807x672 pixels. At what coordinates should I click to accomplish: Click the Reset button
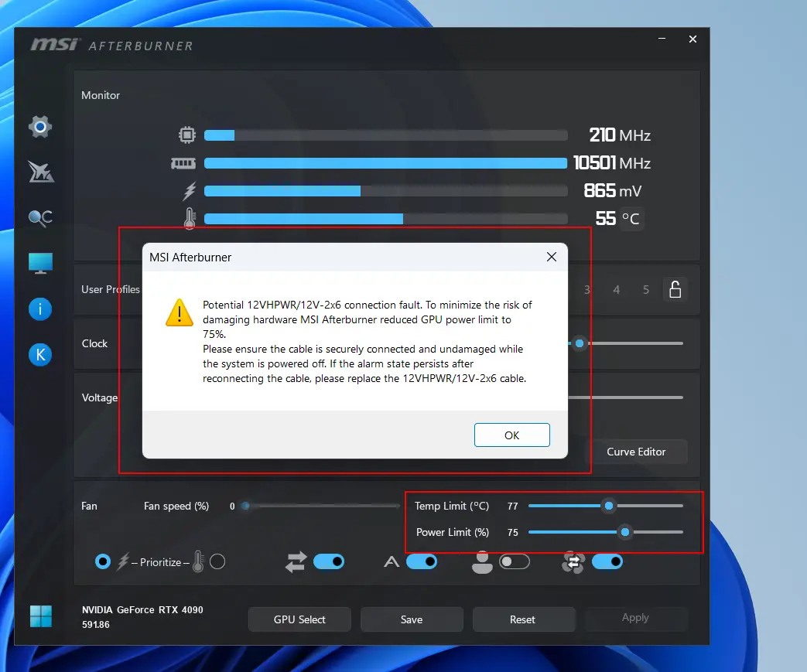coord(523,619)
